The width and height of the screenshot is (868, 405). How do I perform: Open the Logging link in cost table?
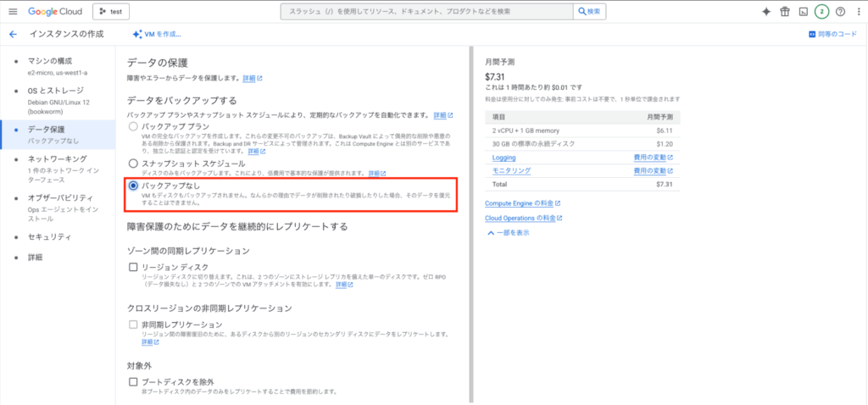[504, 158]
